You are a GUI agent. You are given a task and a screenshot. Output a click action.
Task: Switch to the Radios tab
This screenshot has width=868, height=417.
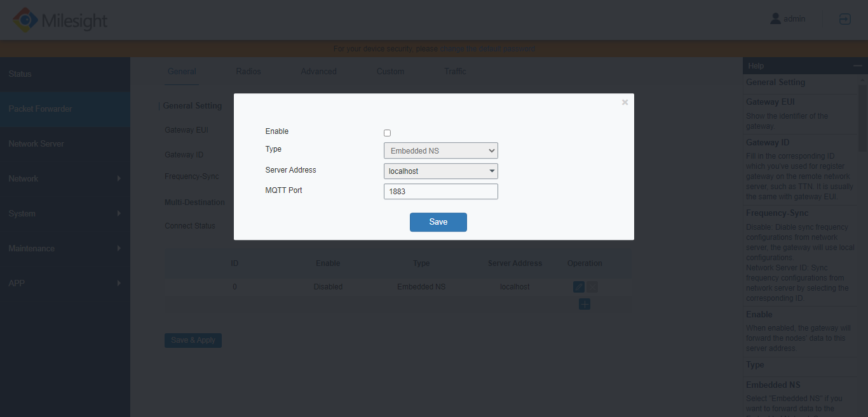click(x=248, y=71)
